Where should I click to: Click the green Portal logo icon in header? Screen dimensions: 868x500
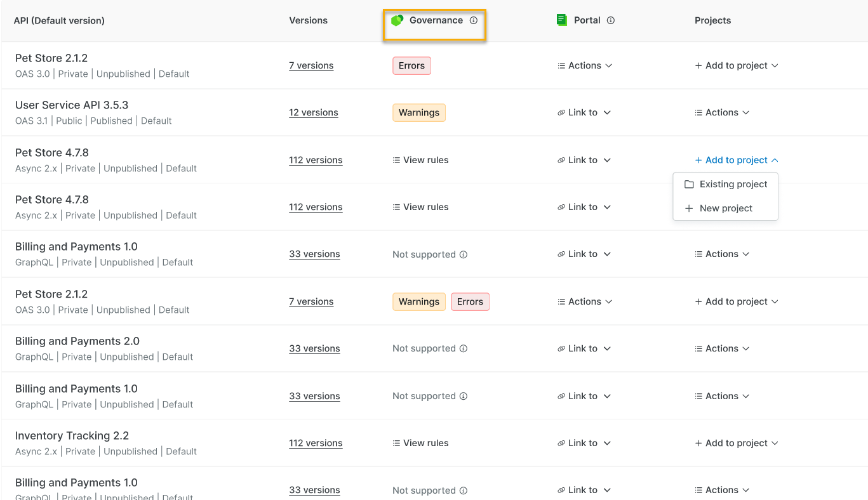pyautogui.click(x=561, y=20)
